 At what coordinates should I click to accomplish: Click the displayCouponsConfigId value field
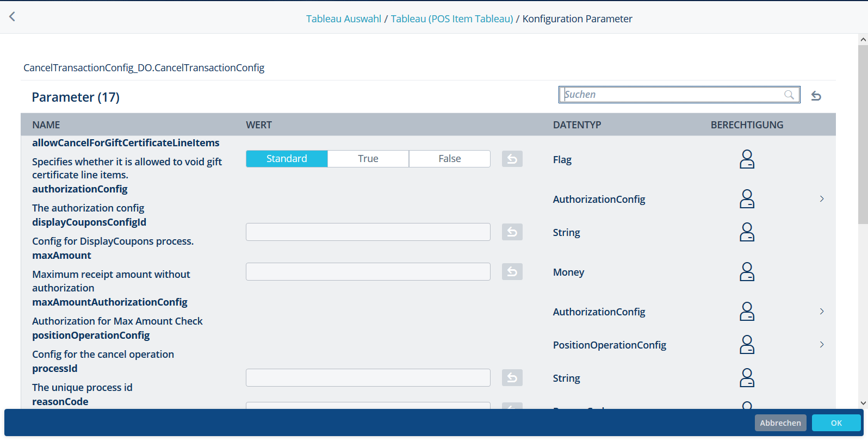(368, 232)
